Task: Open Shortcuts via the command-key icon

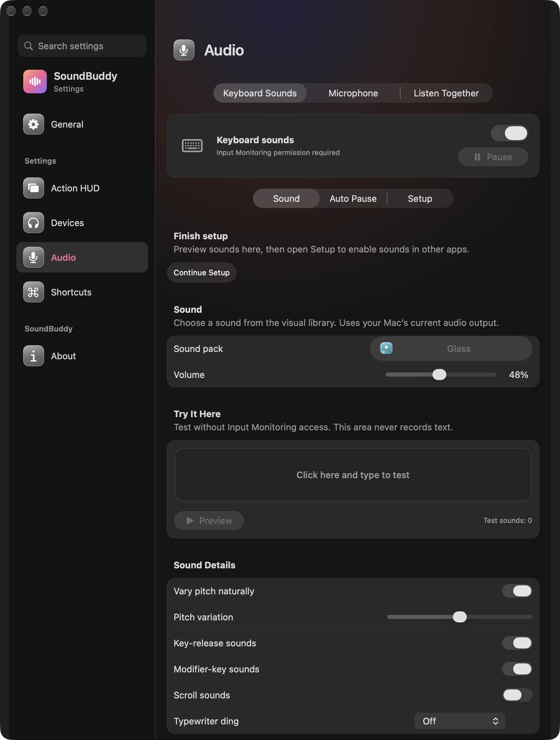Action: pos(34,292)
